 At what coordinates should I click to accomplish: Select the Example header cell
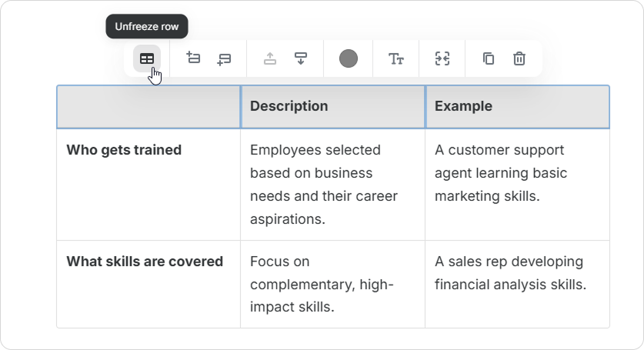517,106
